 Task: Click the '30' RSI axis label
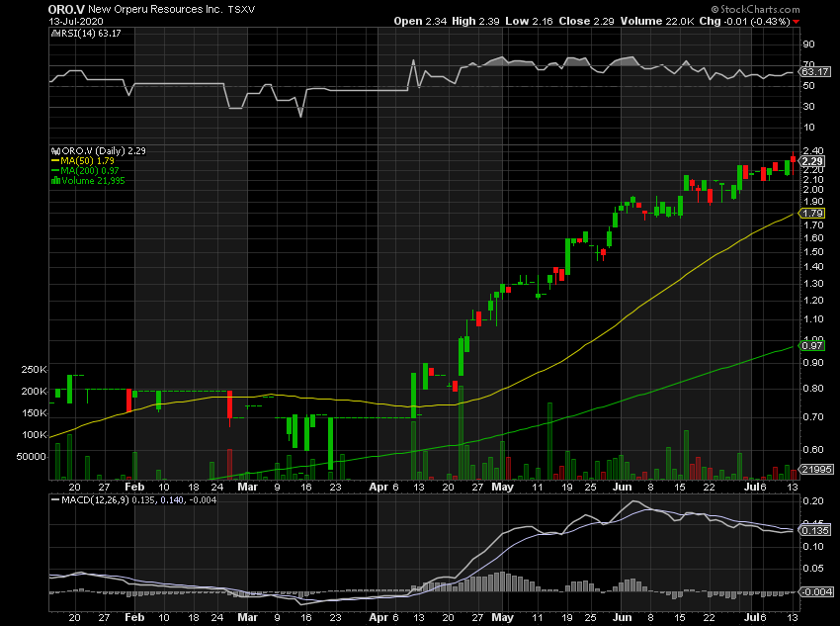pyautogui.click(x=808, y=107)
